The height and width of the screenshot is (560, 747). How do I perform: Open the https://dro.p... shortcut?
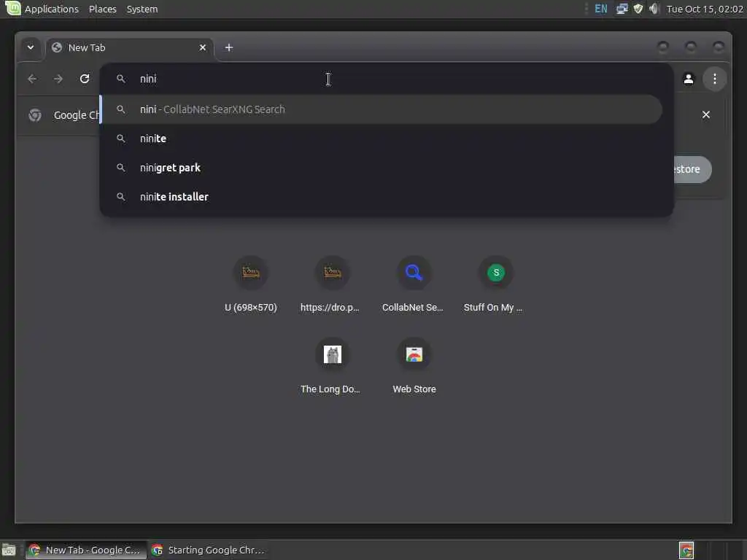[332, 285]
